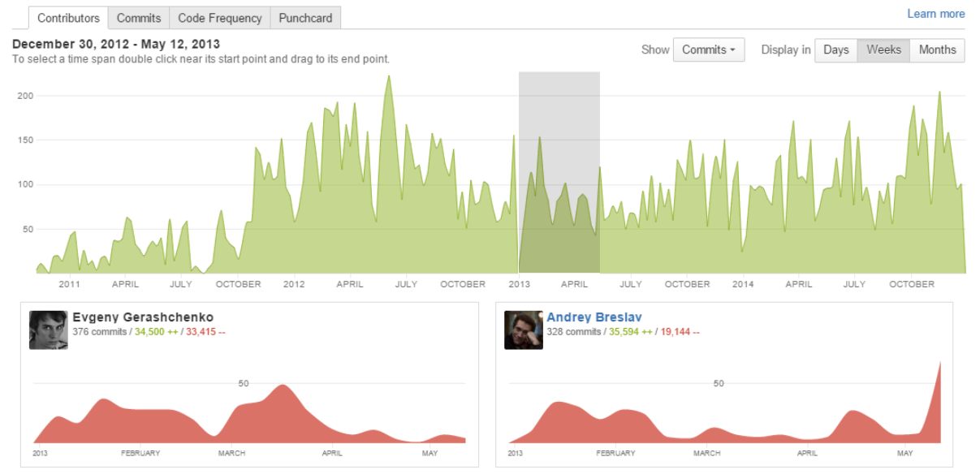Click Evgeny Gerashchenko's avatar image

point(48,330)
